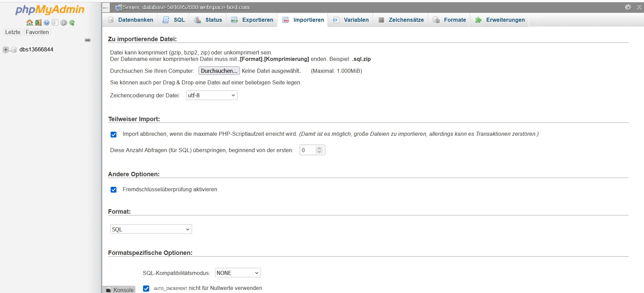Click the Importieren tab icon
The image size is (644, 293).
[286, 20]
